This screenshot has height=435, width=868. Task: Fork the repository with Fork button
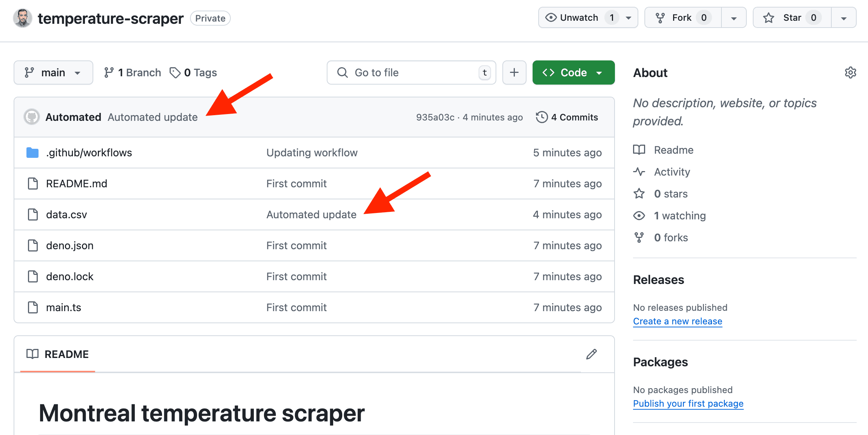pos(682,18)
